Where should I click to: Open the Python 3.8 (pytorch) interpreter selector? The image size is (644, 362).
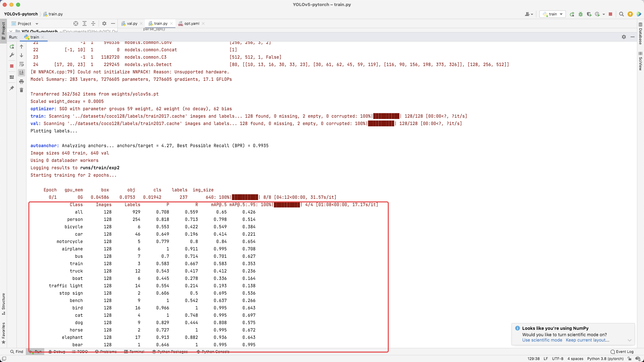click(605, 359)
